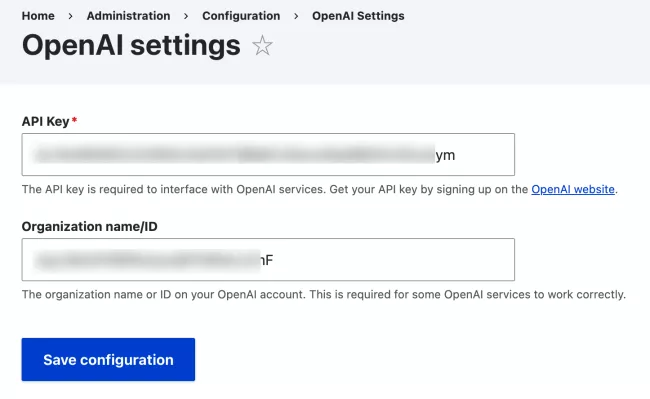Click Save configuration button

tap(108, 360)
